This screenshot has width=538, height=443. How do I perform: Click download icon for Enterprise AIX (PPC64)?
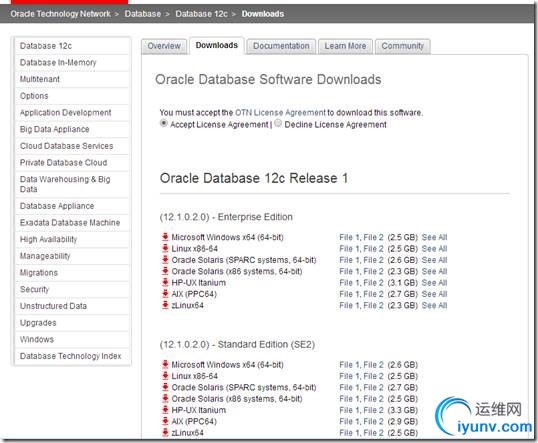click(165, 293)
